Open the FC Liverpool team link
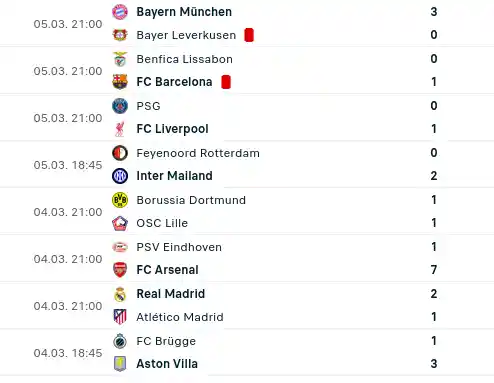494x383 pixels. tap(172, 129)
